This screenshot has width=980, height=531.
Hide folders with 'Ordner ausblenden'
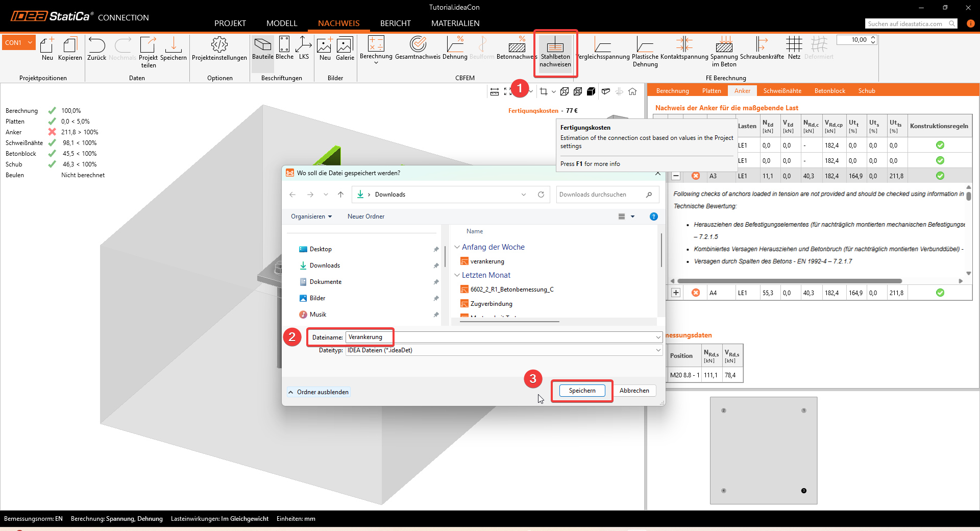318,392
